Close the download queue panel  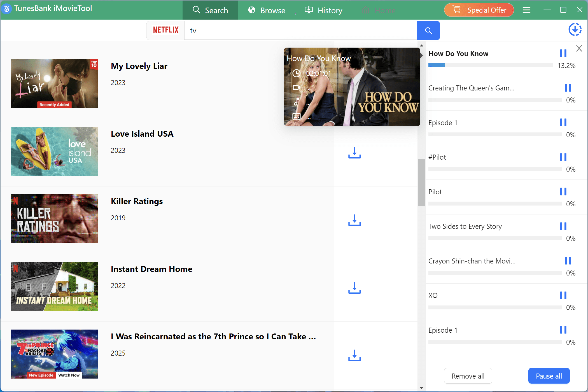point(579,48)
